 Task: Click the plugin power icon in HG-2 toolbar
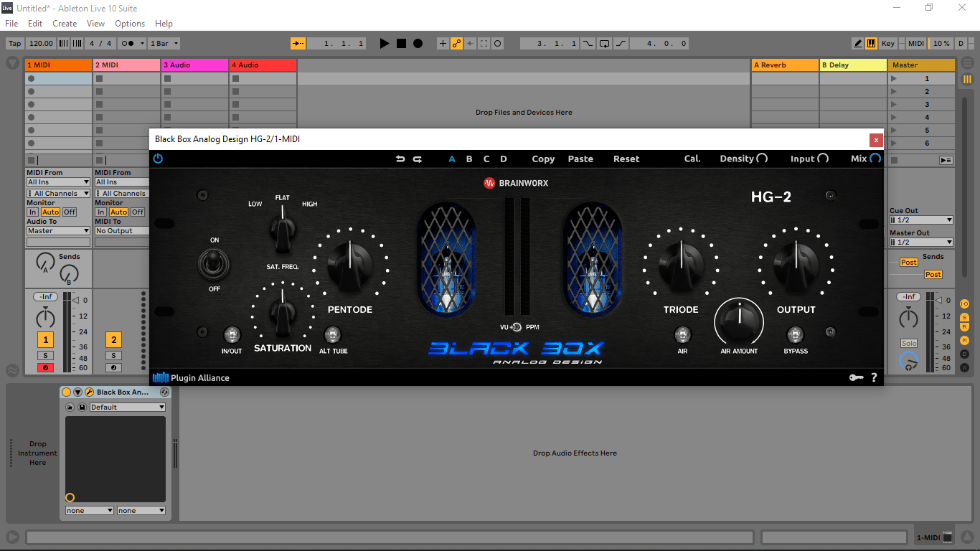click(158, 159)
